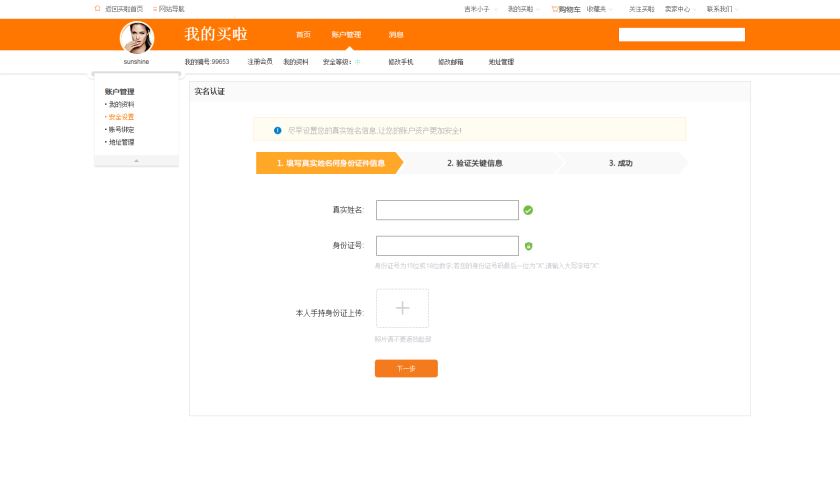The image size is (840, 500).
Task: Click the 真实姓名 real name input field
Action: click(447, 210)
